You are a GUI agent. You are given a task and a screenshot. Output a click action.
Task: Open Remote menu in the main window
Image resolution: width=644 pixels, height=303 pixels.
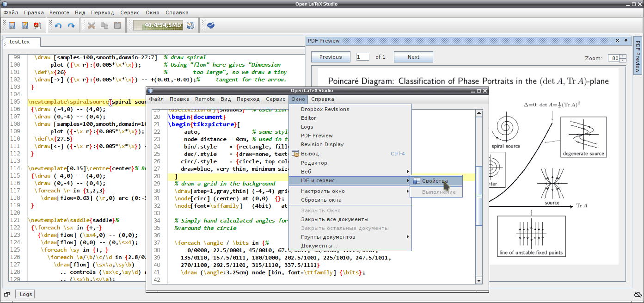coord(59,12)
